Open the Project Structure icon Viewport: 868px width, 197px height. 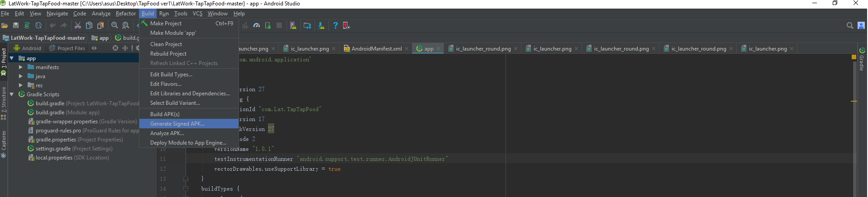[307, 26]
